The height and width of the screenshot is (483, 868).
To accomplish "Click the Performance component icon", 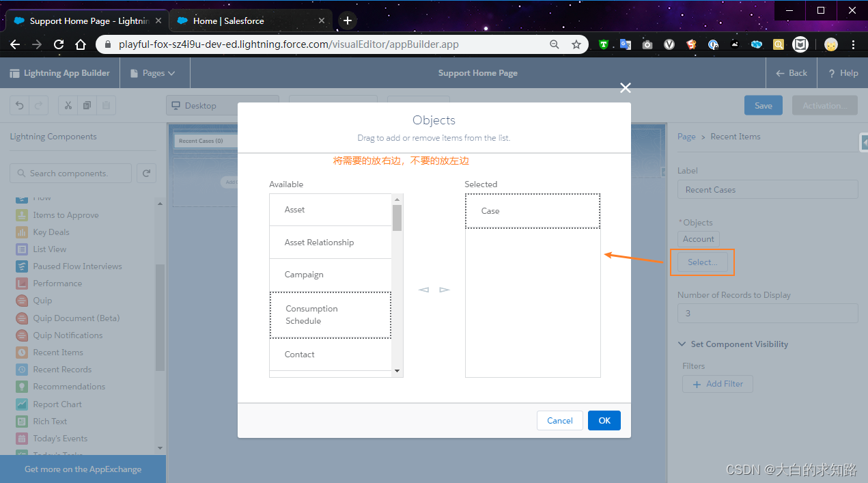I will [21, 284].
